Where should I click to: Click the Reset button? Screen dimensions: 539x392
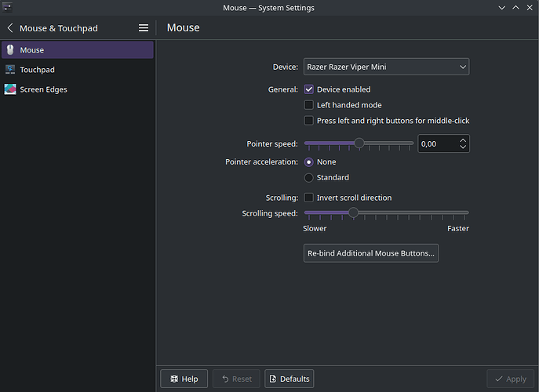tap(236, 379)
